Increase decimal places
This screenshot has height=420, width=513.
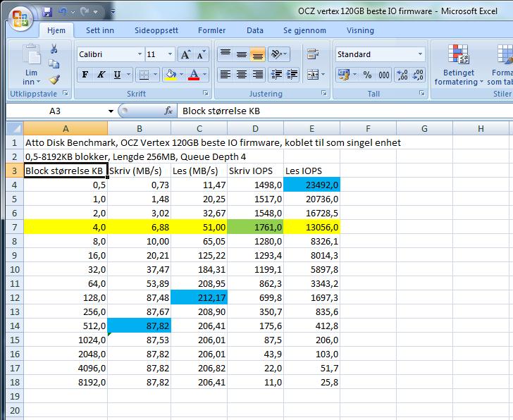(402, 75)
